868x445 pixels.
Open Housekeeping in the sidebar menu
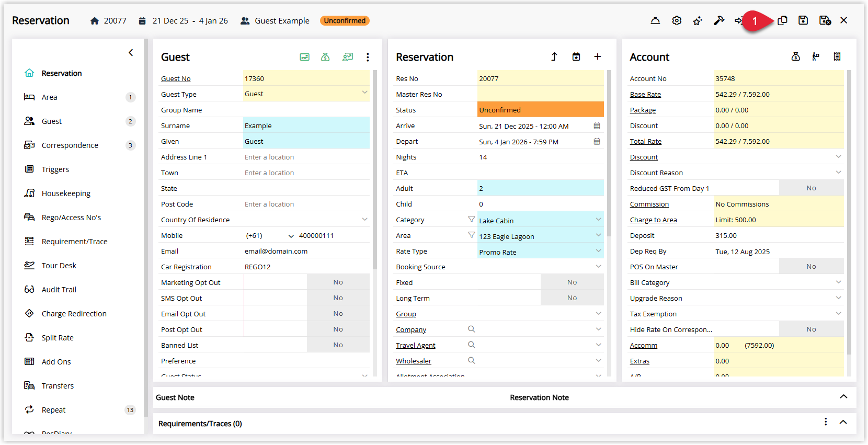[66, 193]
